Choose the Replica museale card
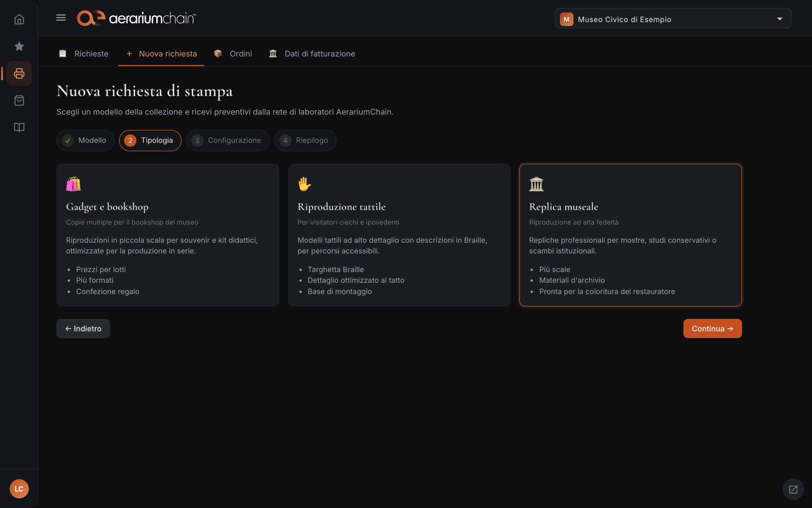This screenshot has width=812, height=508. pyautogui.click(x=631, y=235)
